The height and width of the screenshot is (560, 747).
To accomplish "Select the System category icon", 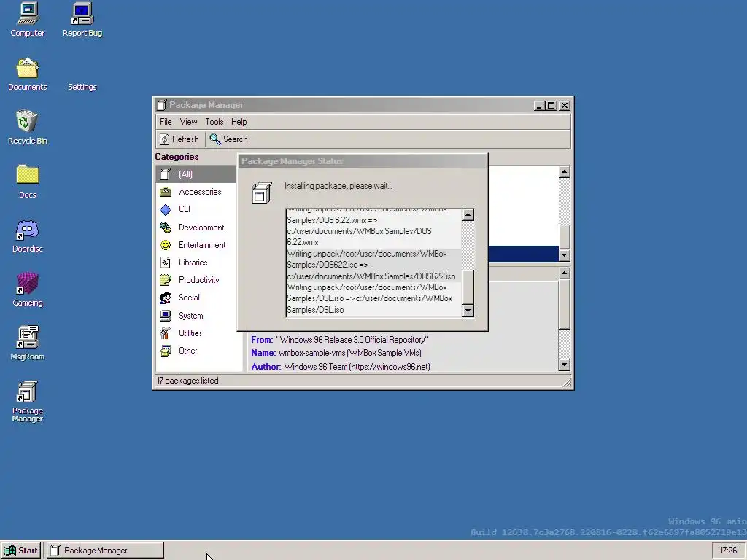I will click(166, 315).
